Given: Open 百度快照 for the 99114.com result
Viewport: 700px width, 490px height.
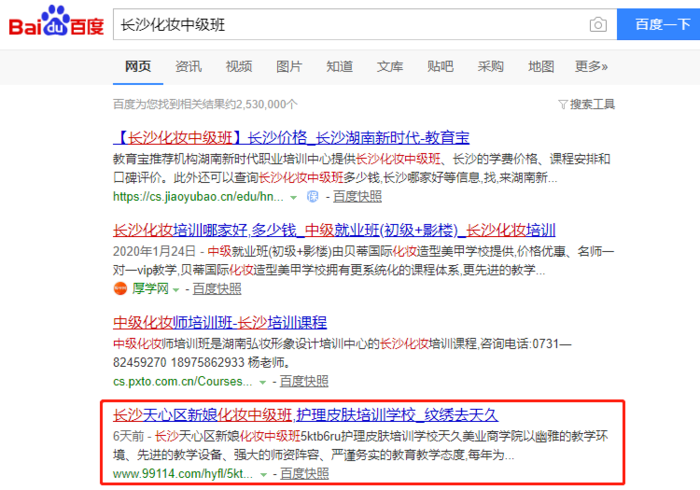Looking at the screenshot, I should 304,474.
